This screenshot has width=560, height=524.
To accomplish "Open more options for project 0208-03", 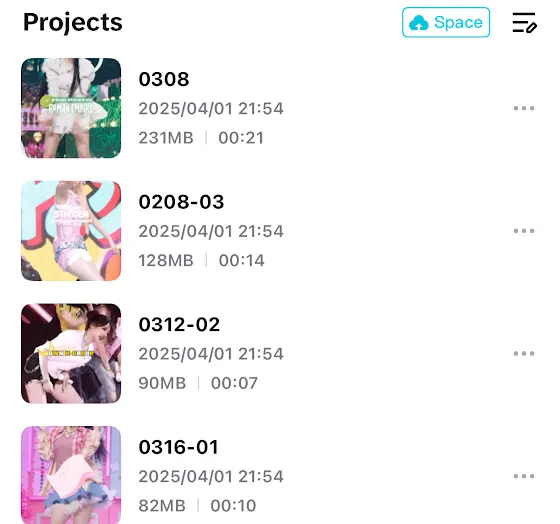I will (524, 231).
